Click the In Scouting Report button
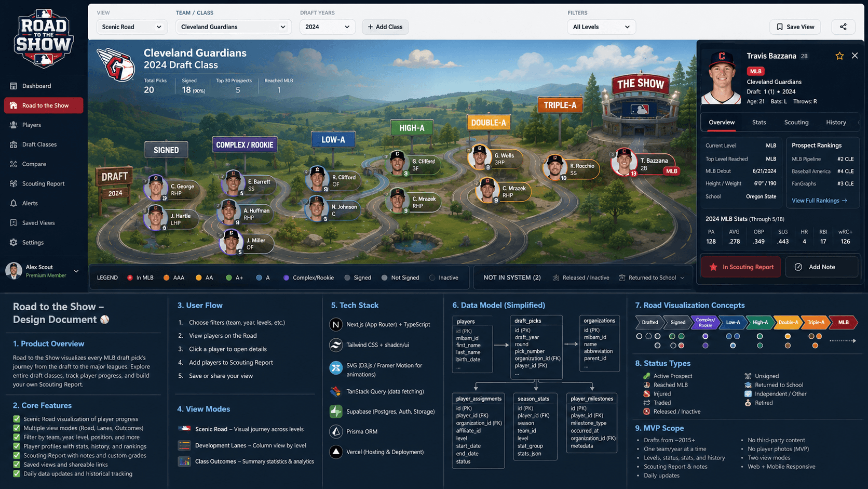The width and height of the screenshot is (868, 489). 741,267
